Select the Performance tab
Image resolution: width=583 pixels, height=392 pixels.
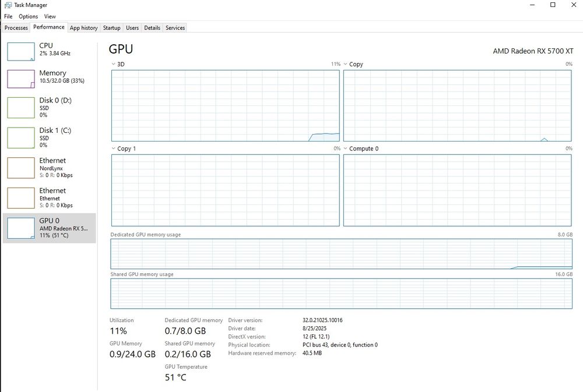click(49, 27)
